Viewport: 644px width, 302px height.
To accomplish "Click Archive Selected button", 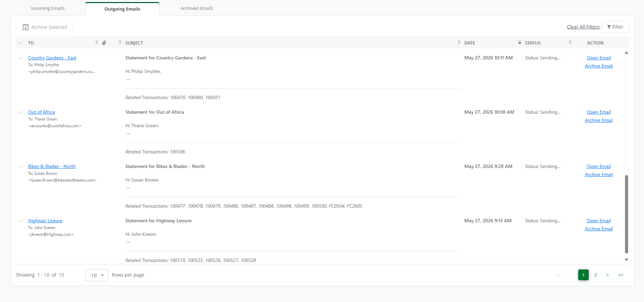I will (45, 27).
